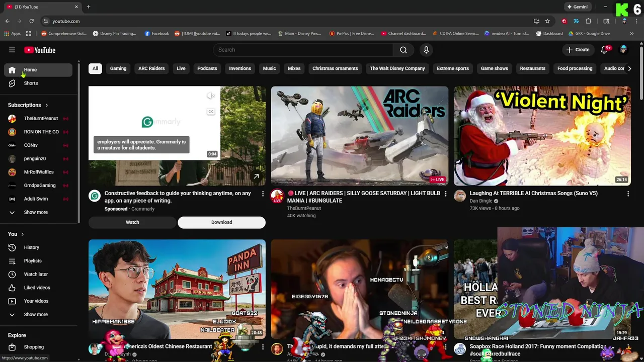Show hidden bookmarks with double chevron
Viewport: 644px width, 362px height.
coord(632,34)
